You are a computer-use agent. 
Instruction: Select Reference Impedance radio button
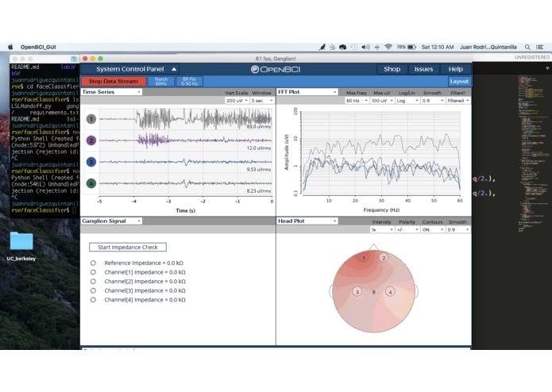pos(93,263)
